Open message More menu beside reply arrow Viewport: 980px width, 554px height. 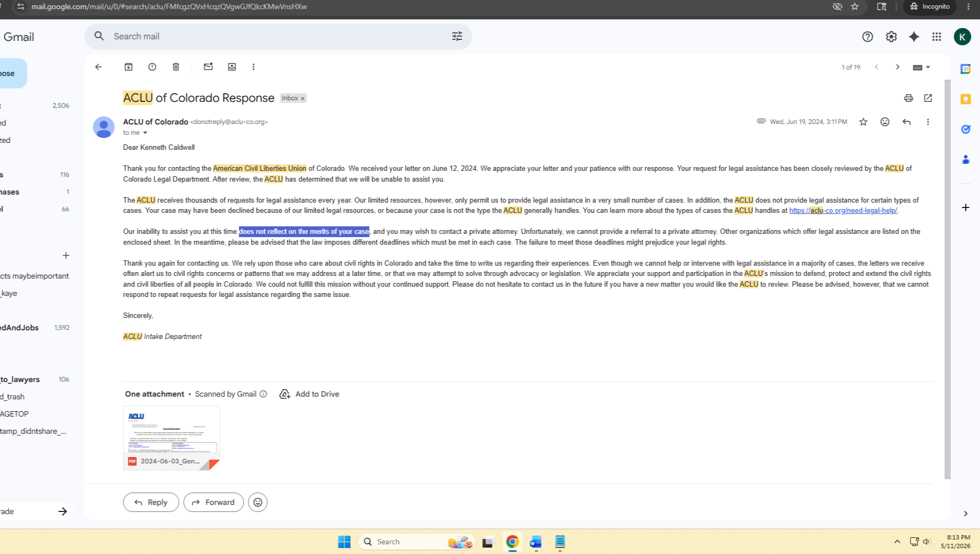928,122
